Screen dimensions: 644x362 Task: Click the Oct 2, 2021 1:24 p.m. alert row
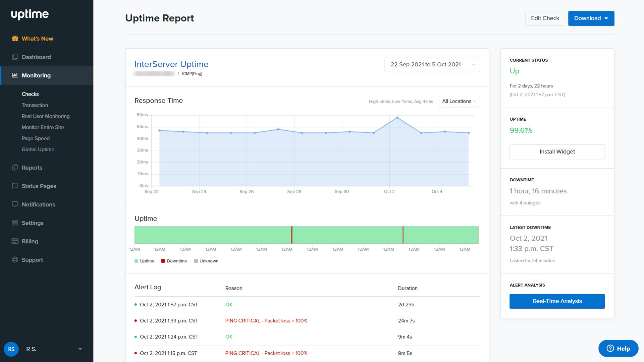coord(307,337)
